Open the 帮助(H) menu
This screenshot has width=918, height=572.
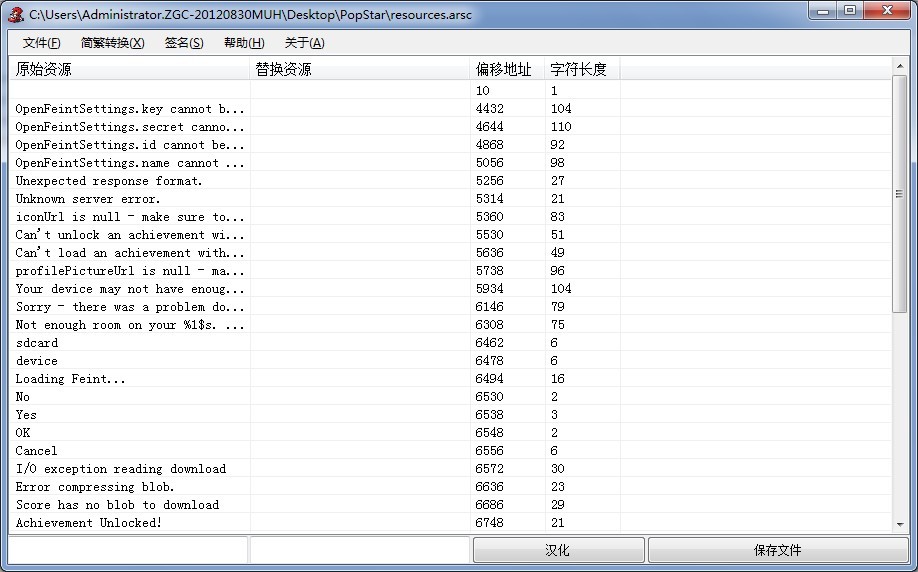point(244,43)
